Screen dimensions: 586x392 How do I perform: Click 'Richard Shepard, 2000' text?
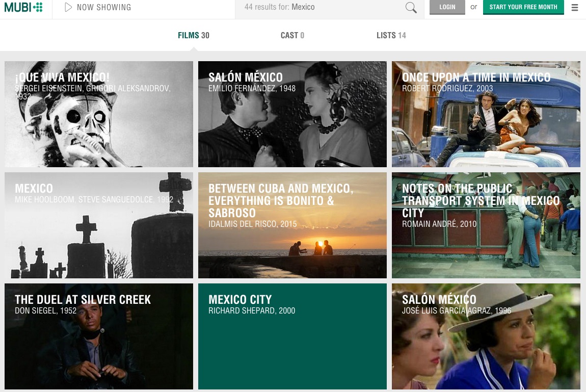coord(252,311)
